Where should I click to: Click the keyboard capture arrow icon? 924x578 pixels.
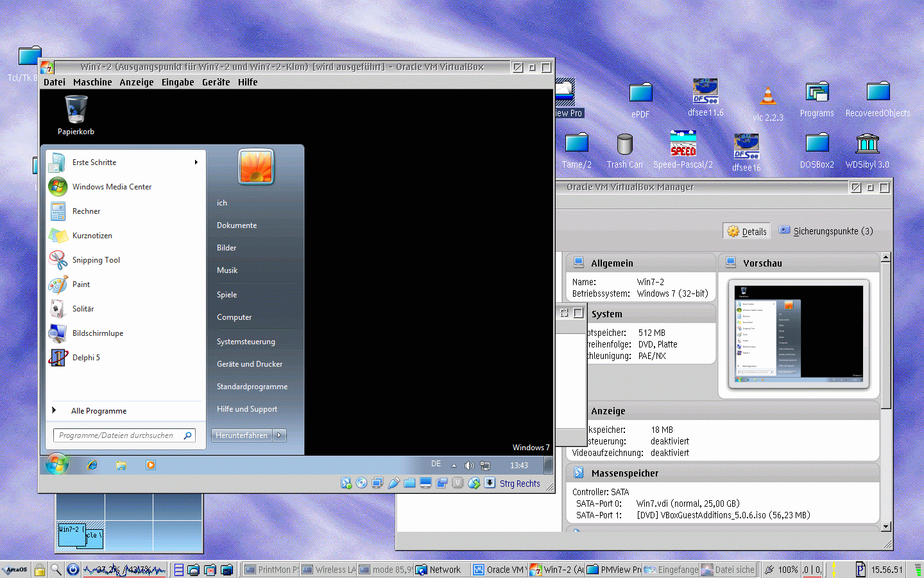tap(490, 483)
